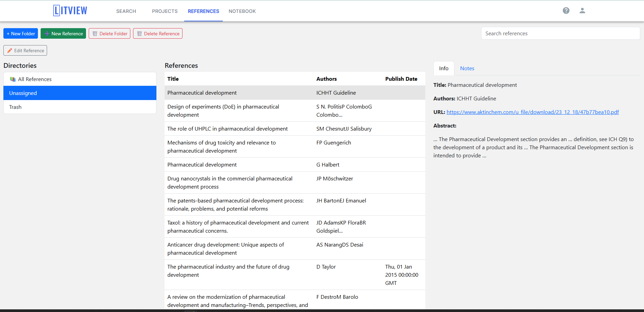
Task: Add a New Reference
Action: click(x=63, y=34)
